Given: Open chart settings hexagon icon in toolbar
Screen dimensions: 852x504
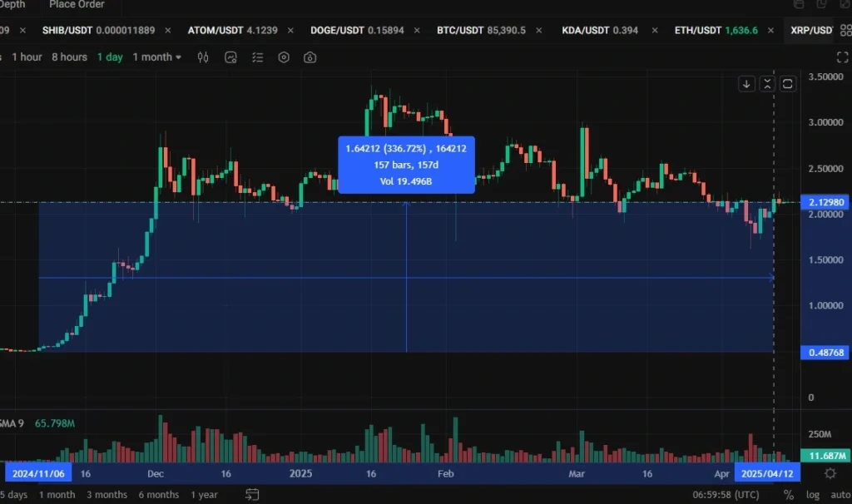Looking at the screenshot, I should 284,57.
